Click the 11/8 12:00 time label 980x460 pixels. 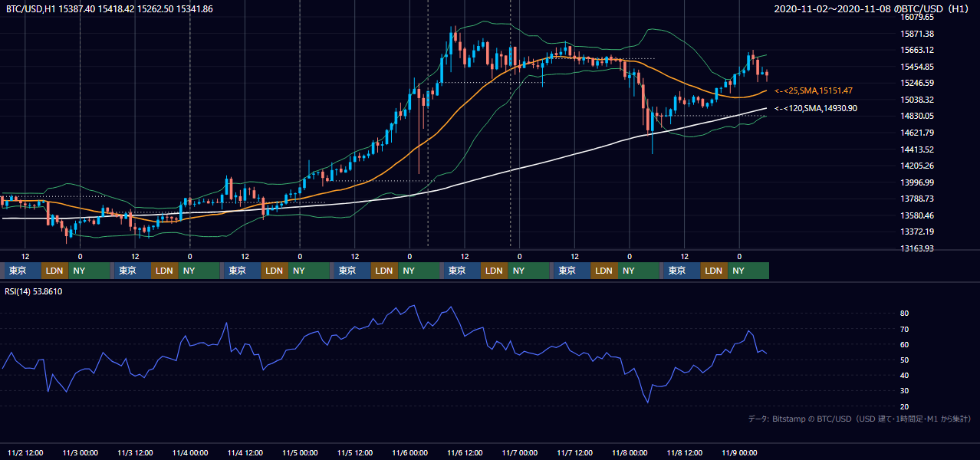tap(684, 452)
